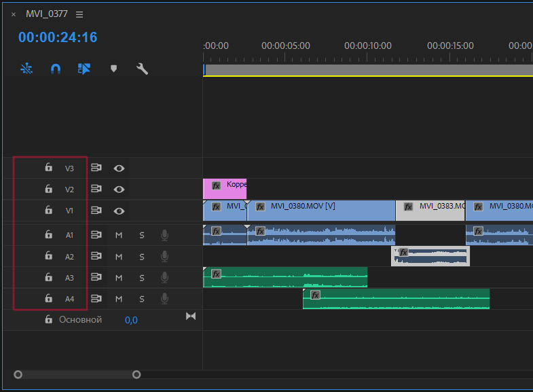The width and height of the screenshot is (533, 392).
Task: Click the left zoom scrollbar handle
Action: pyautogui.click(x=18, y=374)
